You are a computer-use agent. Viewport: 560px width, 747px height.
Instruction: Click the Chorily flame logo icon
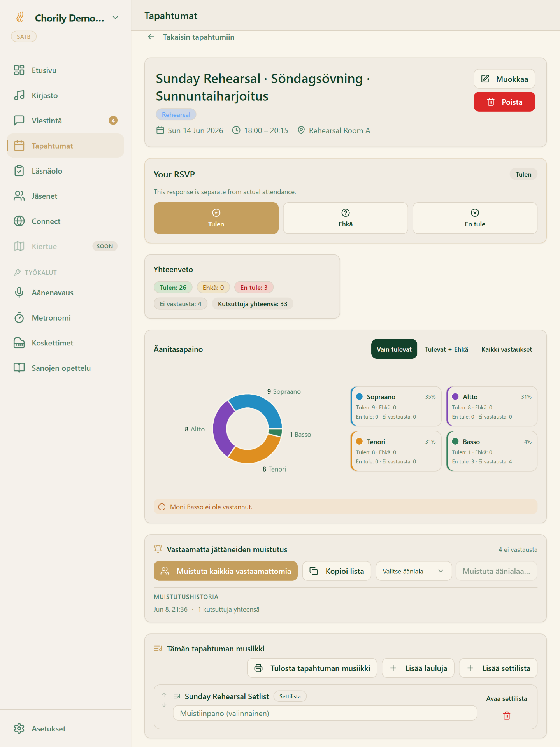(x=20, y=18)
